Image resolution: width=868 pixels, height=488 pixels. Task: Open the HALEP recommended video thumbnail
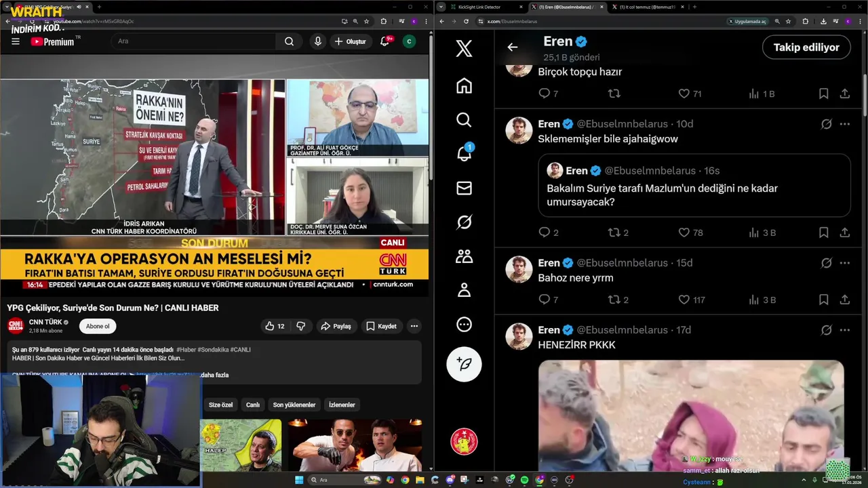pyautogui.click(x=241, y=445)
